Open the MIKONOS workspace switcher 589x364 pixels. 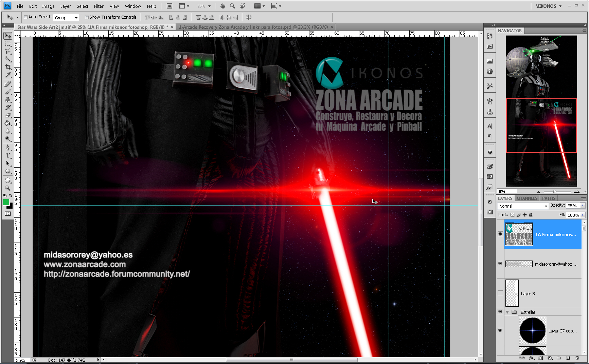click(548, 6)
